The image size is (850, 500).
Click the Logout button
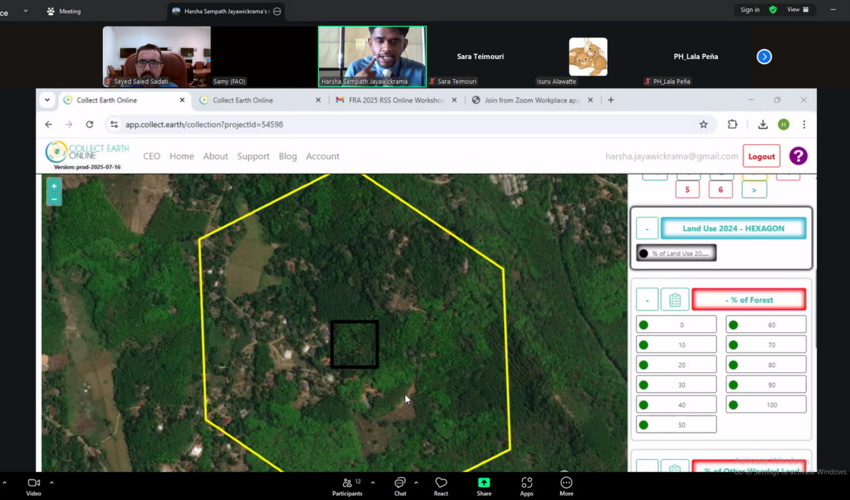pyautogui.click(x=761, y=156)
